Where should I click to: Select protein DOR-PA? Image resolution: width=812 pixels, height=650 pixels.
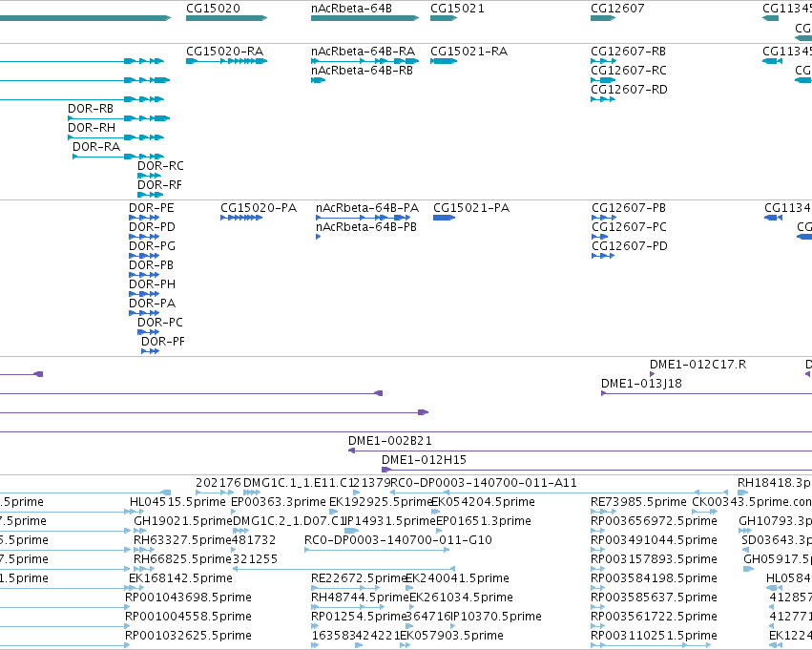152,304
